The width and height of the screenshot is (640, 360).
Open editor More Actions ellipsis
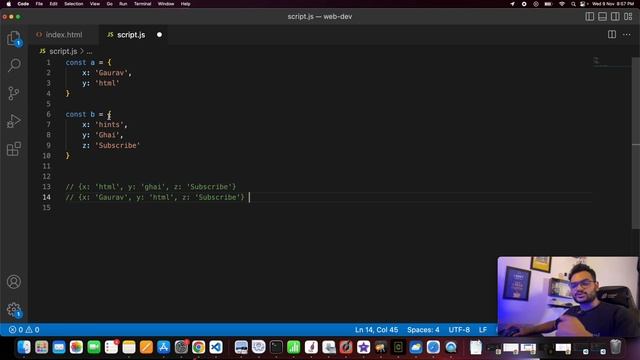click(627, 35)
